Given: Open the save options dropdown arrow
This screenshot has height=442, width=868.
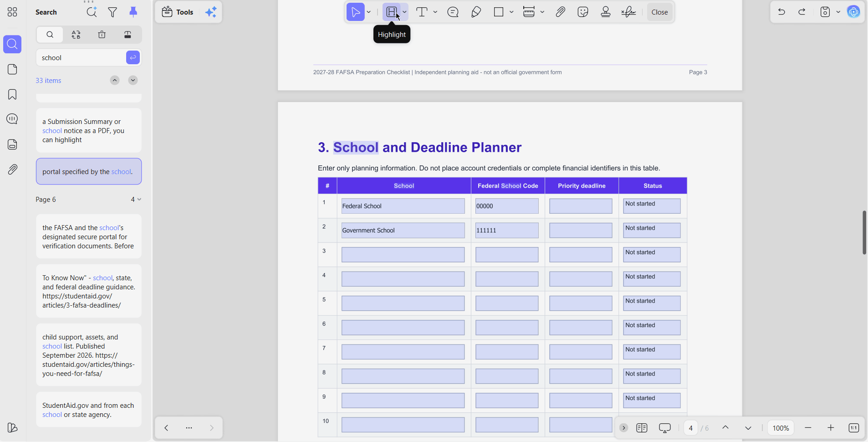Looking at the screenshot, I should pyautogui.click(x=838, y=12).
